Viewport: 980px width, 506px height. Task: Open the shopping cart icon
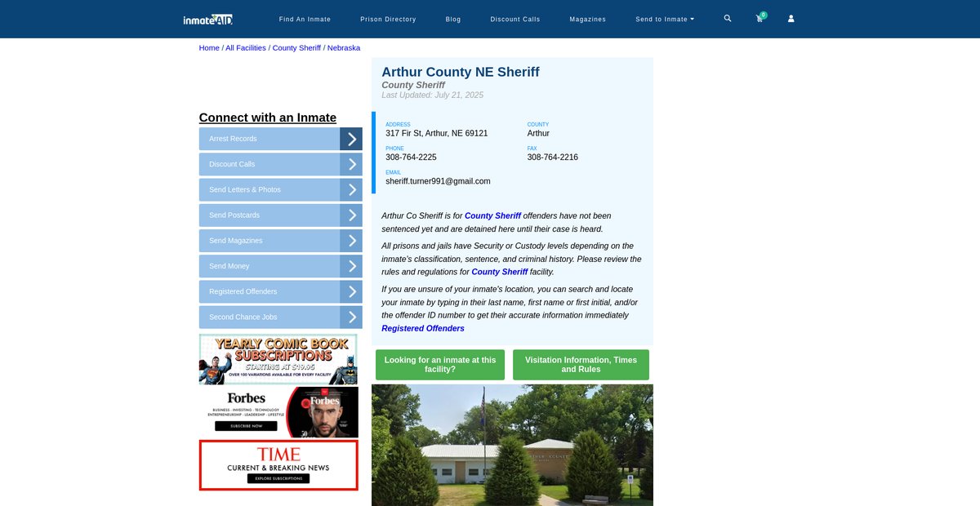coord(759,19)
